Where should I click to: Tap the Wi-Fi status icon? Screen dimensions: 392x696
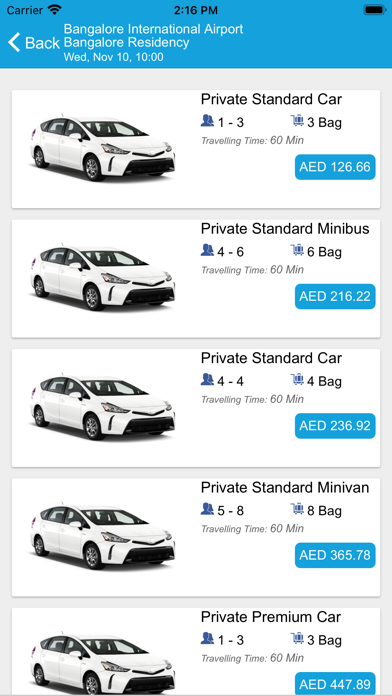pyautogui.click(x=55, y=9)
